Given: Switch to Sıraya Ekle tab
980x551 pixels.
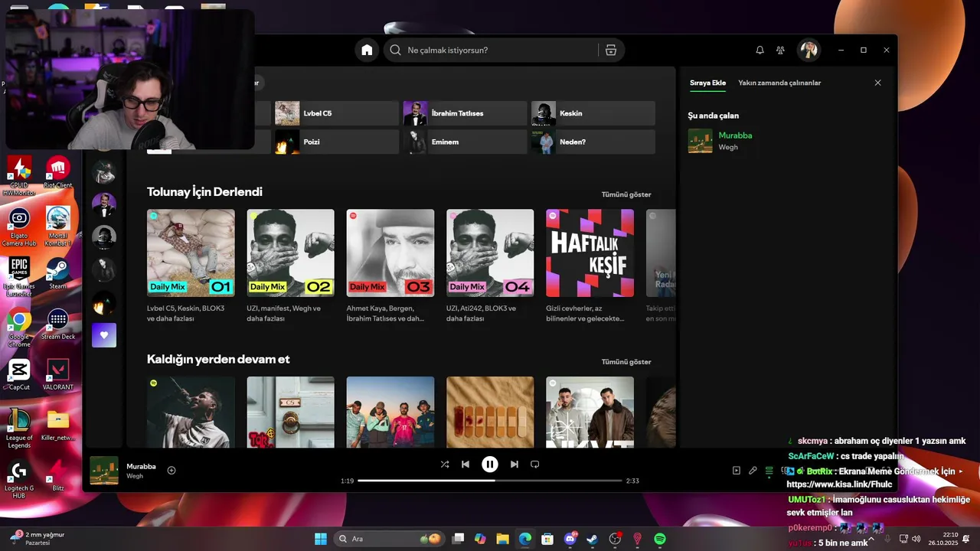Looking at the screenshot, I should [x=707, y=83].
